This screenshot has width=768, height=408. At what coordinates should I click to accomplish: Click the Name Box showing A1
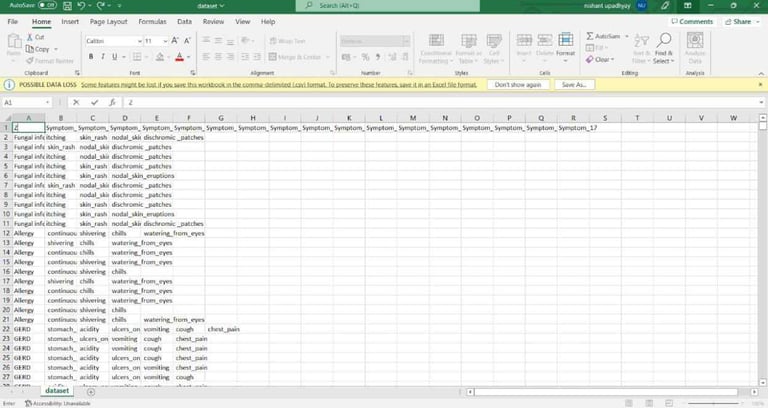coord(27,102)
